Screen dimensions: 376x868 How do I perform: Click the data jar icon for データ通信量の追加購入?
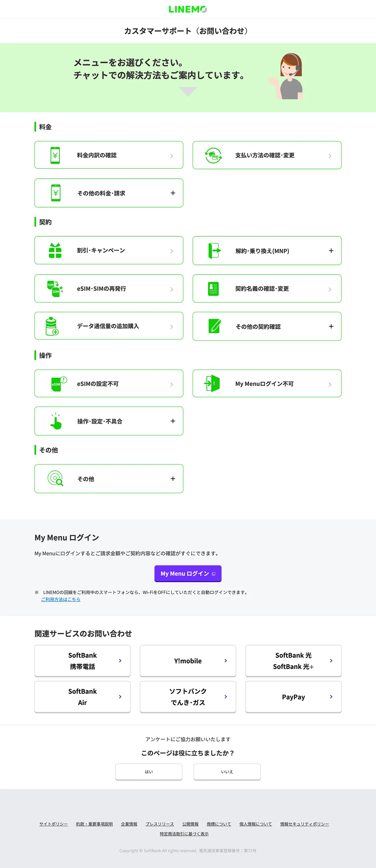(x=52, y=326)
